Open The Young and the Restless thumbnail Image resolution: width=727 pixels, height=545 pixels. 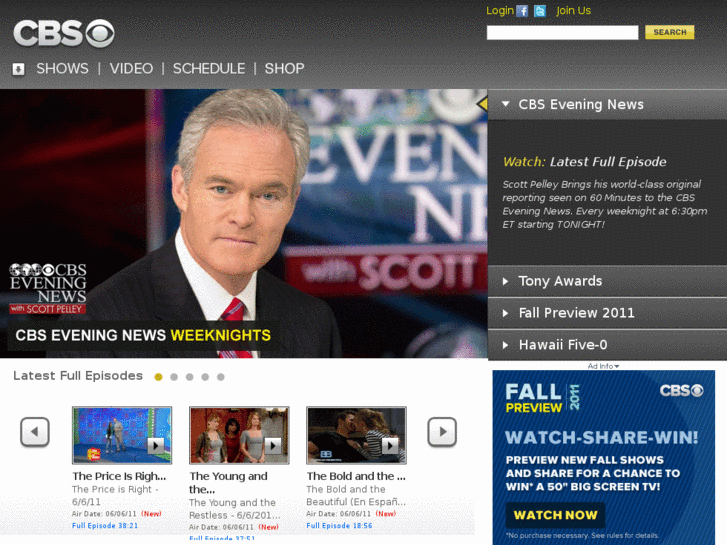click(x=239, y=435)
